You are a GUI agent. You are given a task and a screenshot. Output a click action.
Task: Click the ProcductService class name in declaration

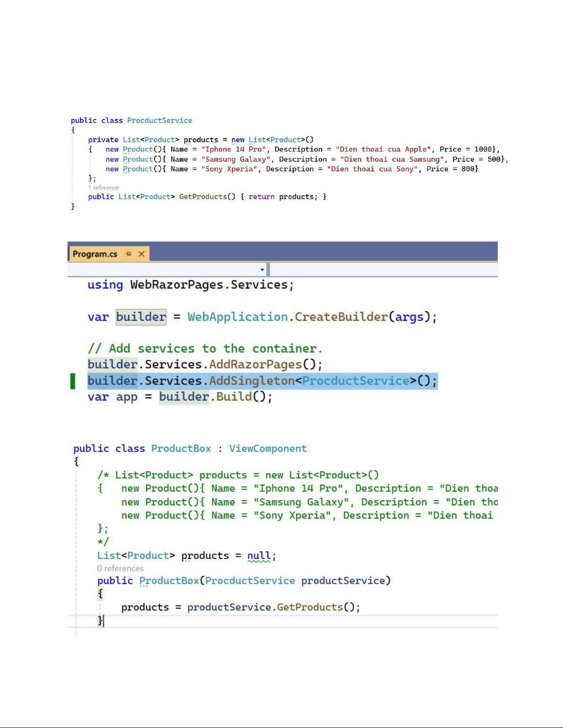tap(159, 120)
